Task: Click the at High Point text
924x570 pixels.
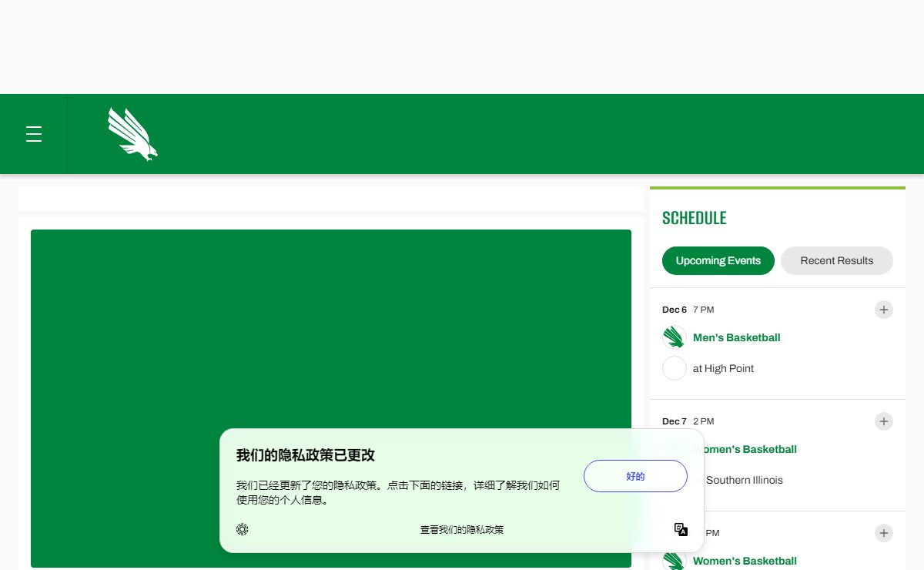Action: click(723, 368)
